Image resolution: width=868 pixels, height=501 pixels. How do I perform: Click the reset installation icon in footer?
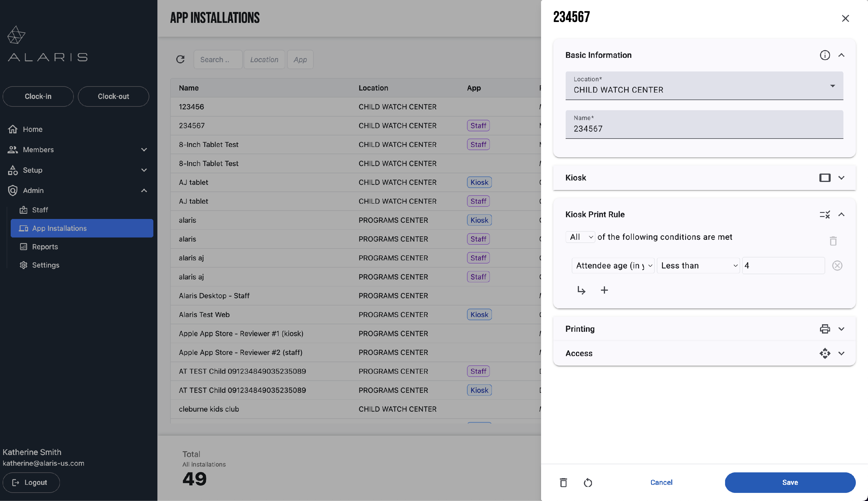pos(588,482)
